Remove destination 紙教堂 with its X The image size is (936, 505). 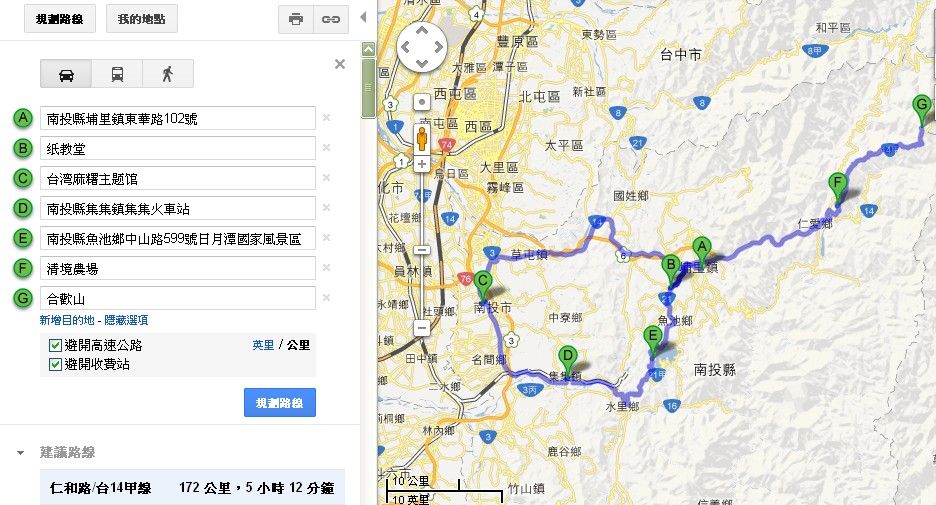pos(327,148)
